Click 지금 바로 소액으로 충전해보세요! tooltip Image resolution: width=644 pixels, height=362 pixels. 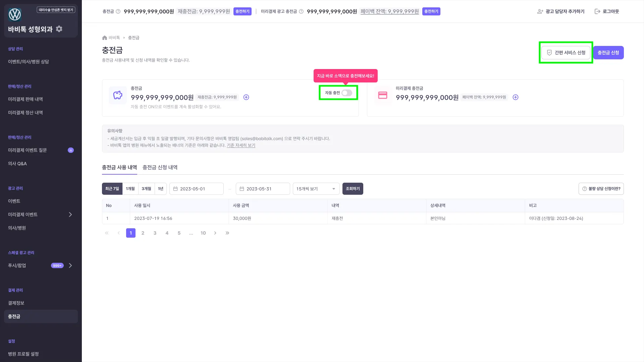pos(346,76)
